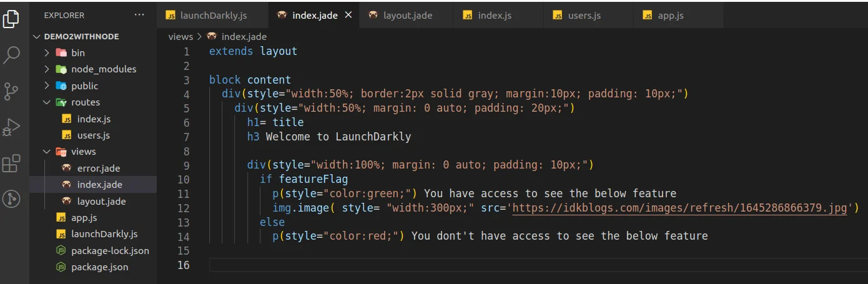This screenshot has height=284, width=868.
Task: Click the 'h1= title' code line
Action: pos(275,122)
